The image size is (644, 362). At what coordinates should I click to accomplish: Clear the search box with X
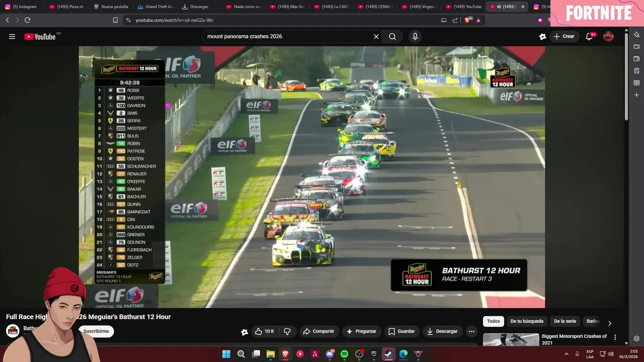pos(376,36)
